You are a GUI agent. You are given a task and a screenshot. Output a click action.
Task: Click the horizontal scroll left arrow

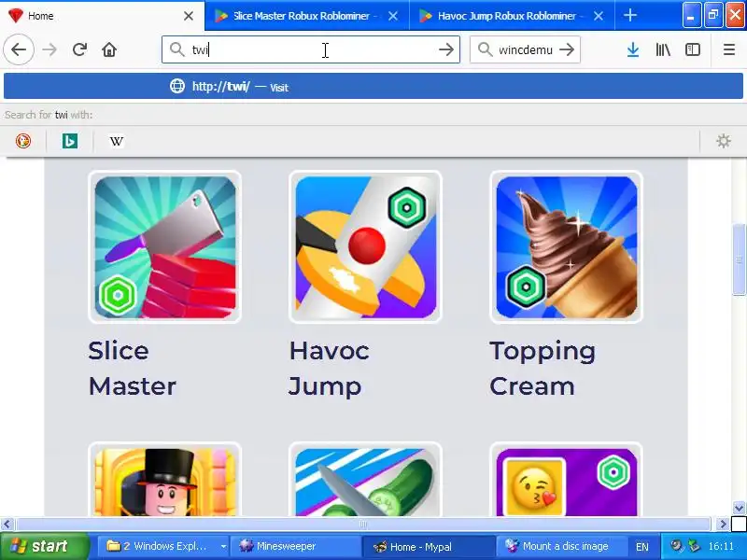coord(7,525)
